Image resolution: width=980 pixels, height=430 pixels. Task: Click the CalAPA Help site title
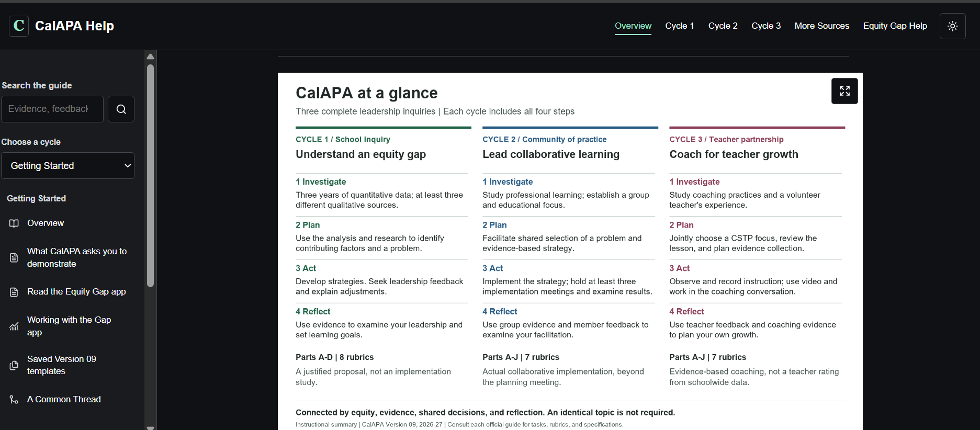click(x=74, y=26)
